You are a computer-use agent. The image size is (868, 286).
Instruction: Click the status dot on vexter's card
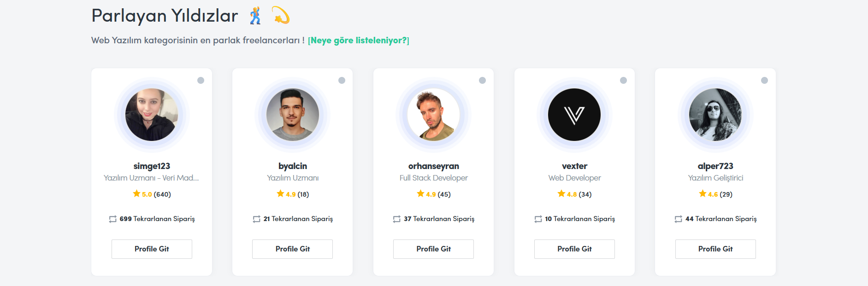(x=623, y=81)
